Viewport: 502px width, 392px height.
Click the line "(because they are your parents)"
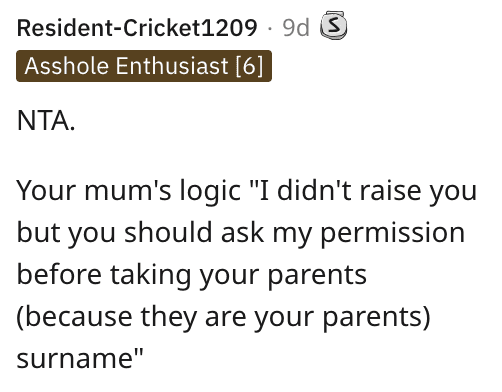coord(223,317)
